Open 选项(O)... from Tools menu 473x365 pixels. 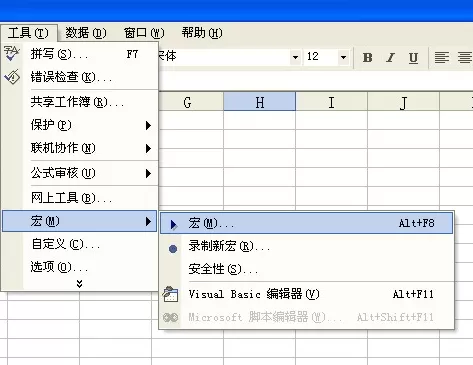pos(79,267)
